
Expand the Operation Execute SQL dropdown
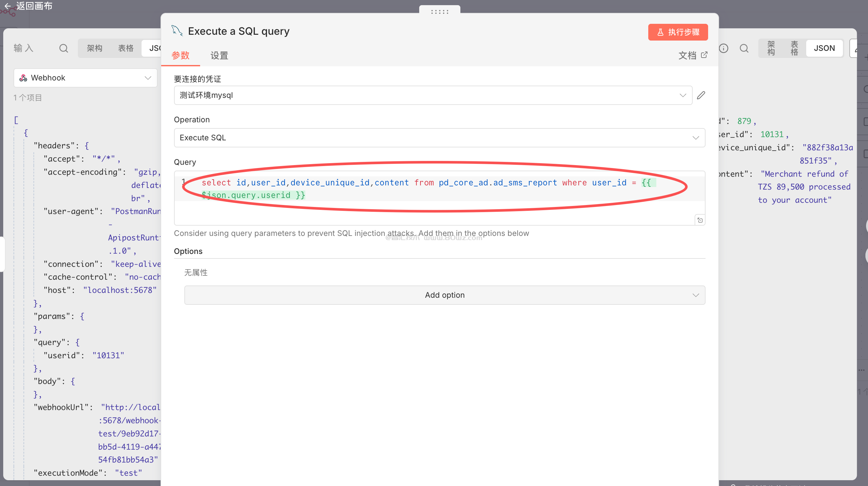pyautogui.click(x=439, y=137)
